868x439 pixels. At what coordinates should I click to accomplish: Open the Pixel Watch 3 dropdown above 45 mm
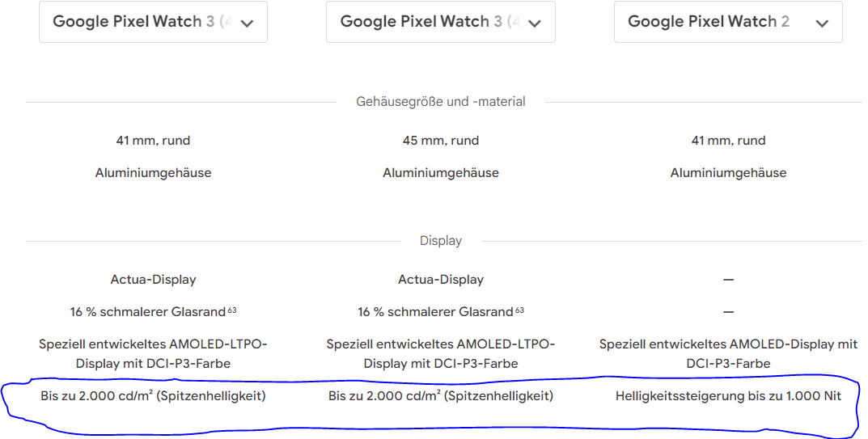click(x=441, y=22)
